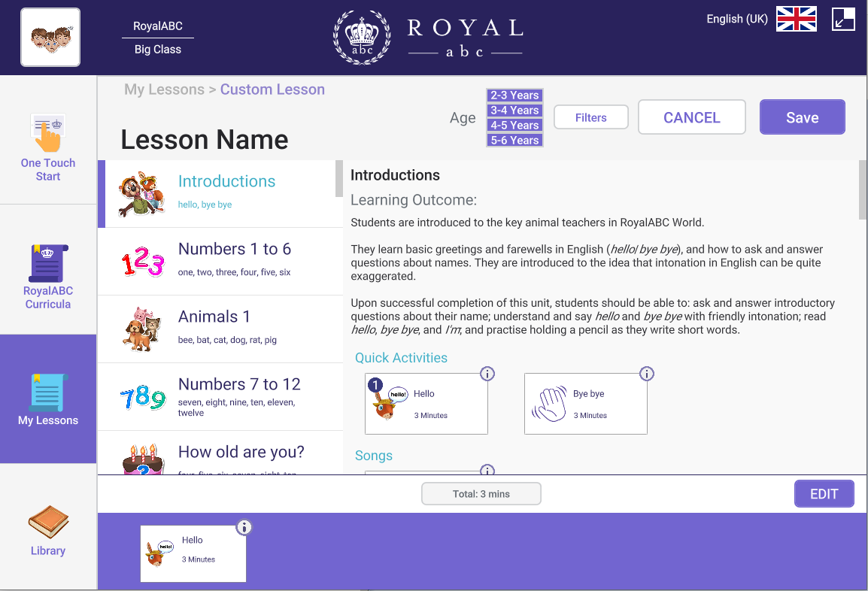
Task: Click the RoyalABC school name
Action: [x=158, y=26]
